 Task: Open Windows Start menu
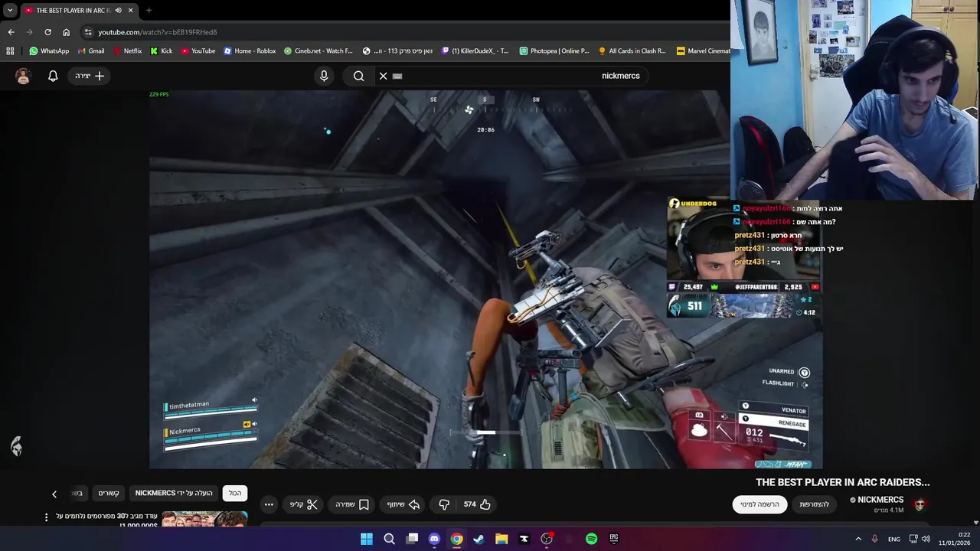tap(367, 539)
